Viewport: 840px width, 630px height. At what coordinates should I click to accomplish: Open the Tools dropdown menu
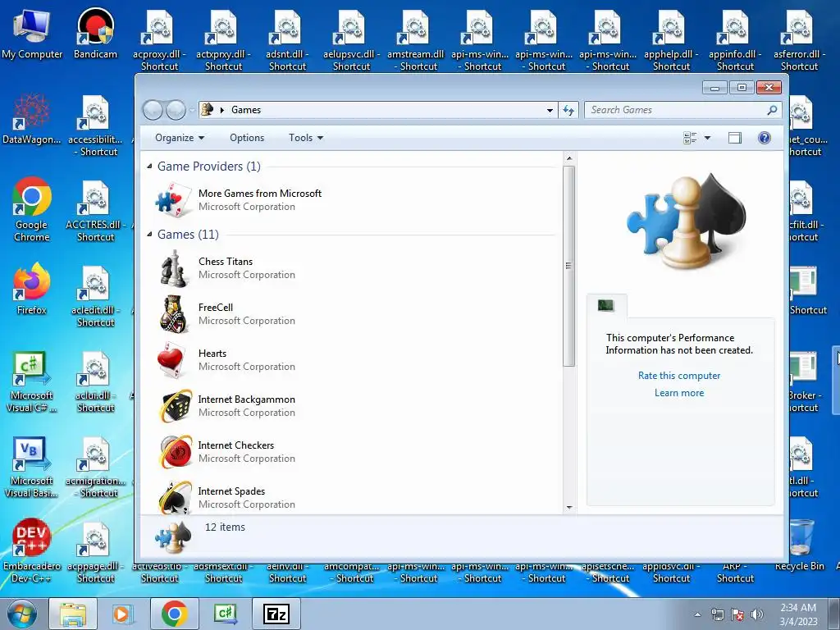coord(306,138)
